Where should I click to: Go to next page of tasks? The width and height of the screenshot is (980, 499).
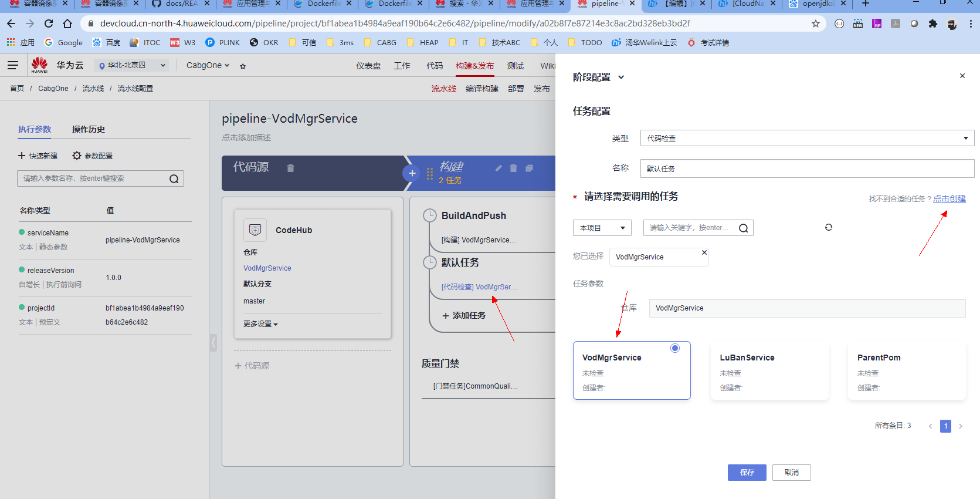coord(961,426)
